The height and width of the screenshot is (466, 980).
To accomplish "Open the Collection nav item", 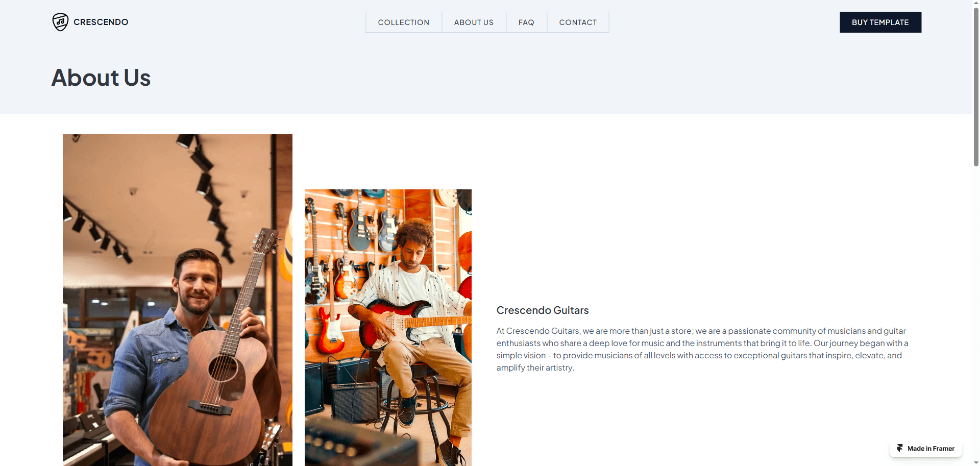I will [404, 22].
